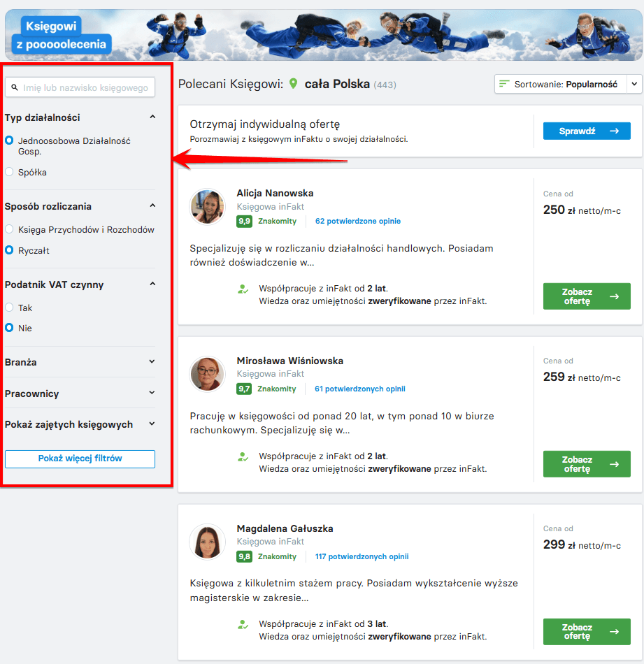Open the 117 potwierdzonych opinii link
Image resolution: width=644 pixels, height=664 pixels.
point(362,556)
